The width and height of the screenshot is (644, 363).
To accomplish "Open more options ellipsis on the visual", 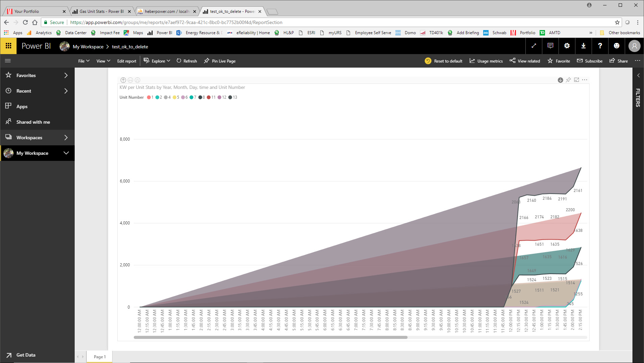I will point(585,80).
